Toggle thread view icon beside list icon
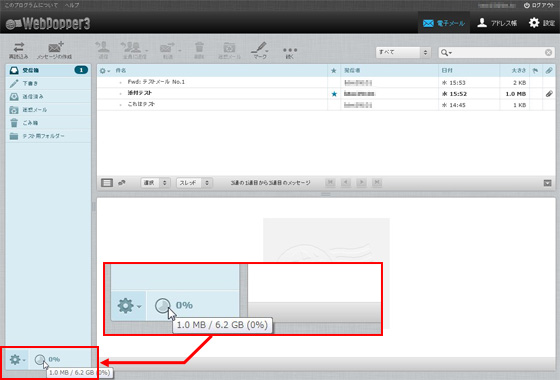 (x=122, y=183)
